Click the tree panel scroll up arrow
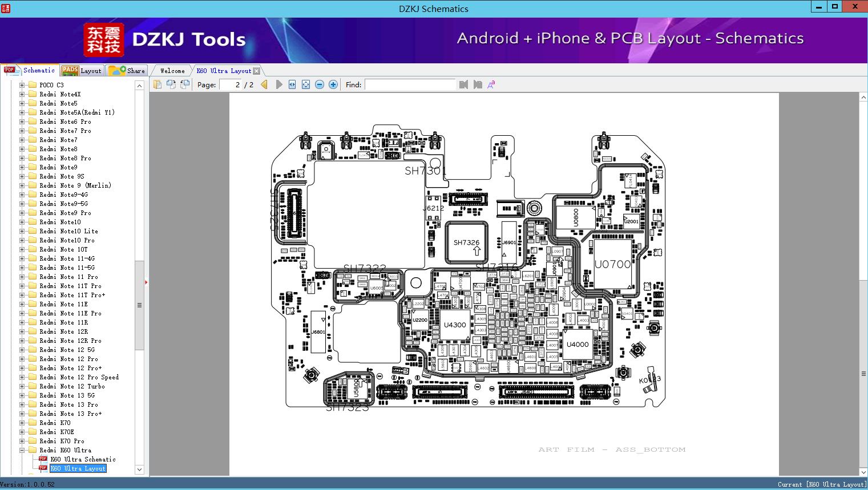The image size is (868, 490). 139,86
